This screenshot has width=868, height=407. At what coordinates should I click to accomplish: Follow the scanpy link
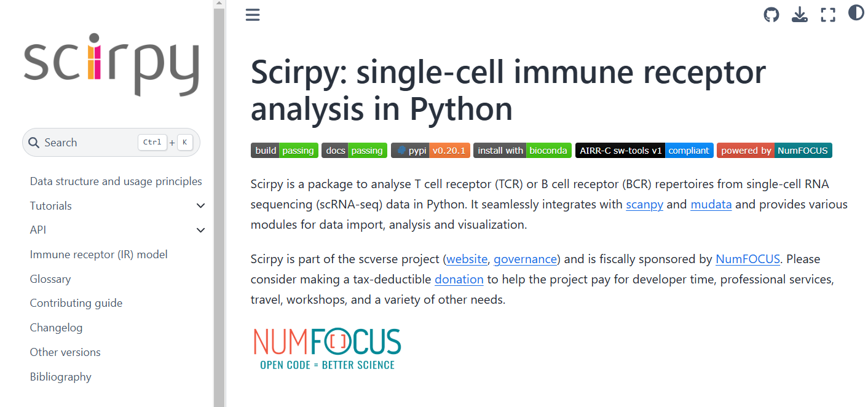[644, 204]
